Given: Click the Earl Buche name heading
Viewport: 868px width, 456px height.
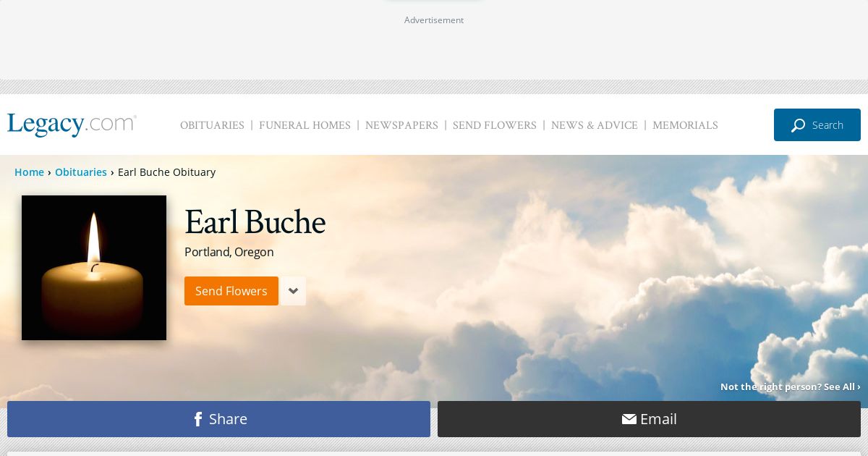Looking at the screenshot, I should (x=255, y=222).
